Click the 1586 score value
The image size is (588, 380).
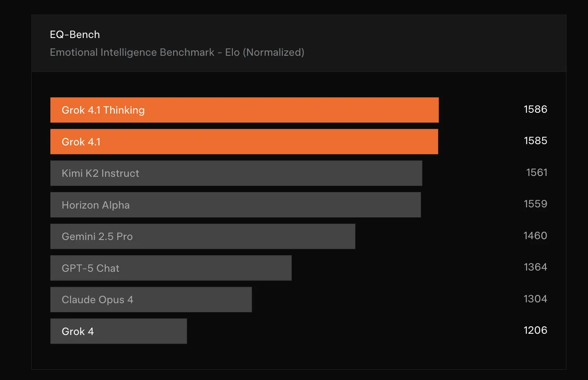pyautogui.click(x=535, y=109)
